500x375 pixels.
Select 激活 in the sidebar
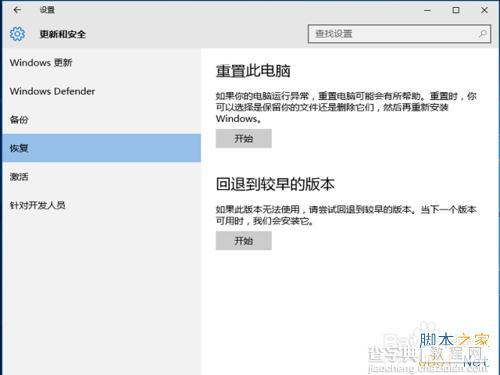tap(101, 177)
